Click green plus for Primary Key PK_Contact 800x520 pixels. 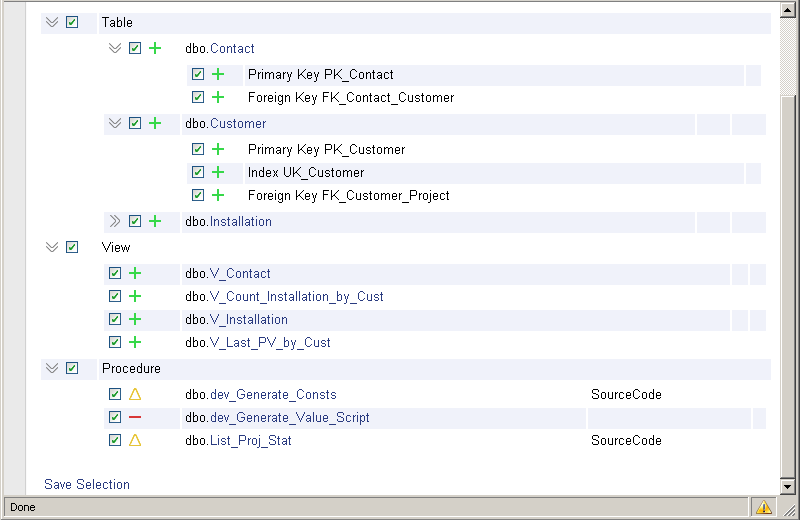click(218, 75)
